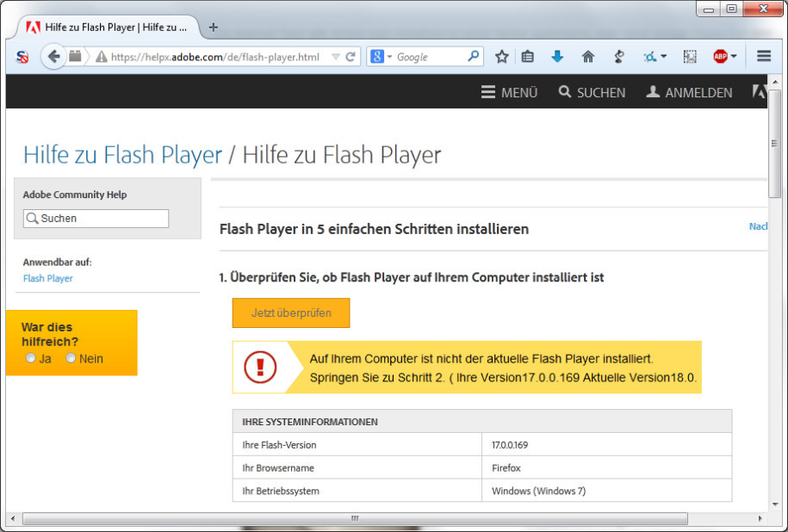Open the Flash Player link under Anwendbar auf
The height and width of the screenshot is (532, 788).
[x=47, y=278]
